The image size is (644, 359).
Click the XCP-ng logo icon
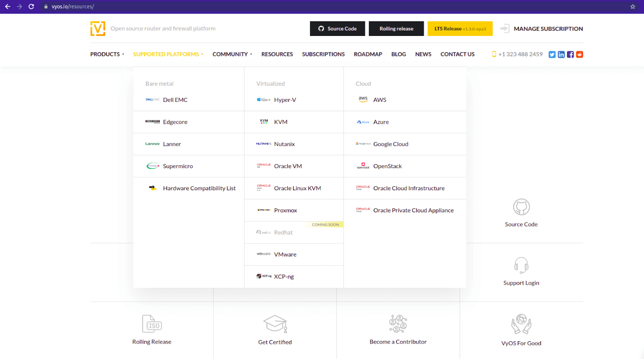click(x=264, y=276)
